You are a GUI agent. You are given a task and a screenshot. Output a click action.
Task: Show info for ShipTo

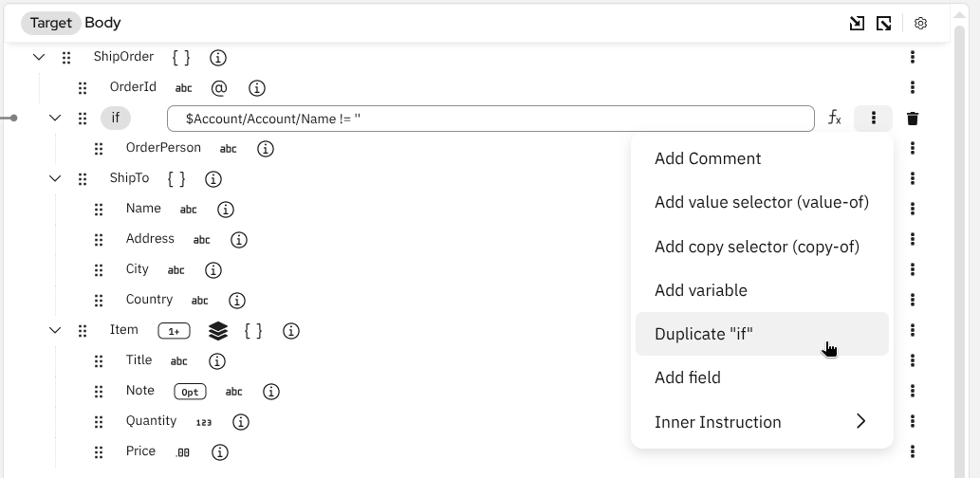(x=213, y=178)
